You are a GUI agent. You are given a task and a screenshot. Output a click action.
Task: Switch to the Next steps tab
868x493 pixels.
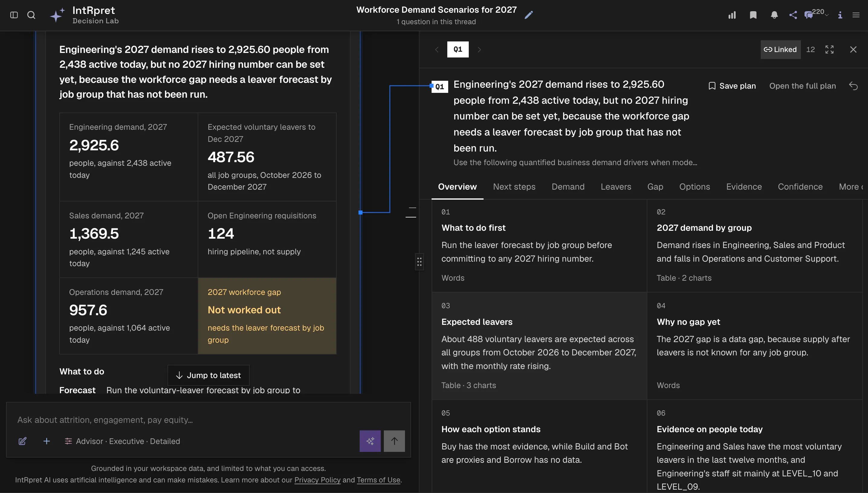point(514,187)
